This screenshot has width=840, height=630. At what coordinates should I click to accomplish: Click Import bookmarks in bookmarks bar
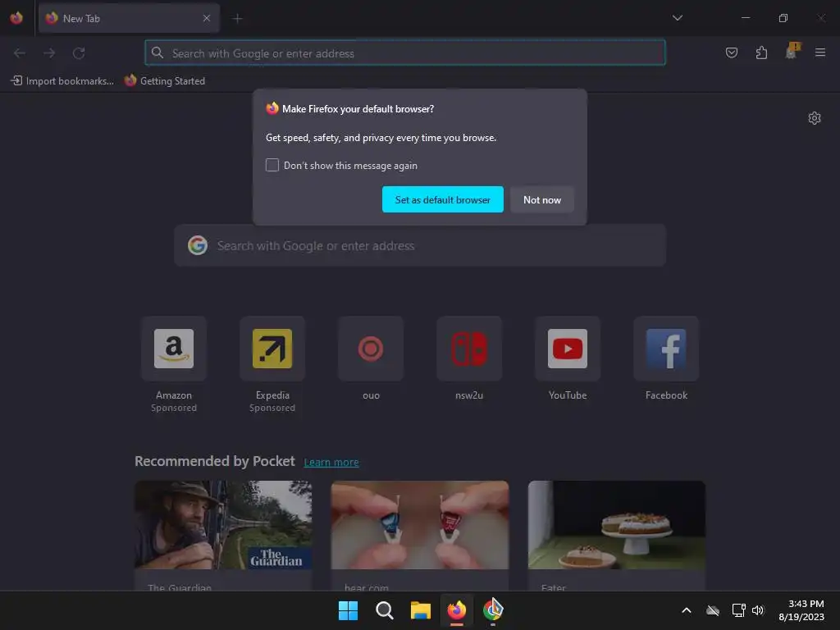pos(62,81)
